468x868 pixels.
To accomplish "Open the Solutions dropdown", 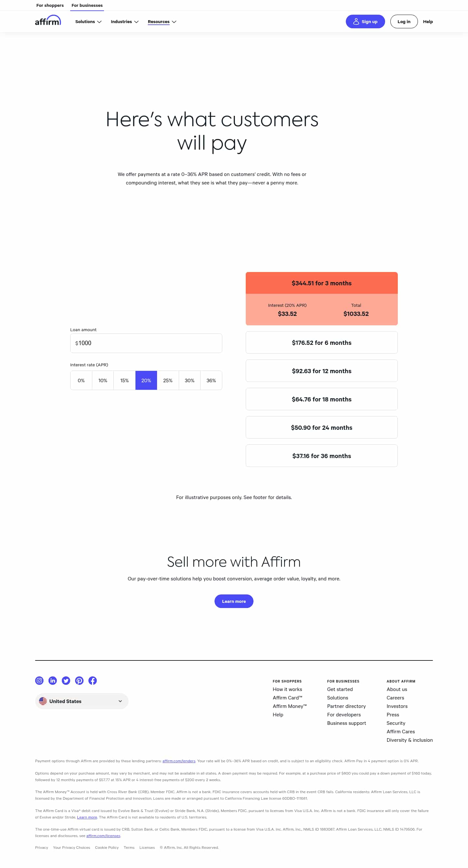I will [87, 21].
